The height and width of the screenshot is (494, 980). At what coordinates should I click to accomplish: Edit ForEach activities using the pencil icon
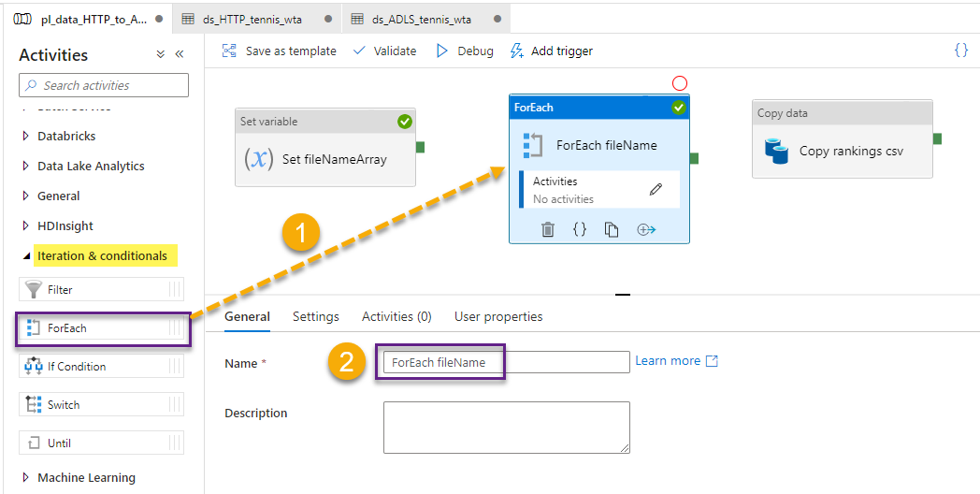tap(656, 190)
